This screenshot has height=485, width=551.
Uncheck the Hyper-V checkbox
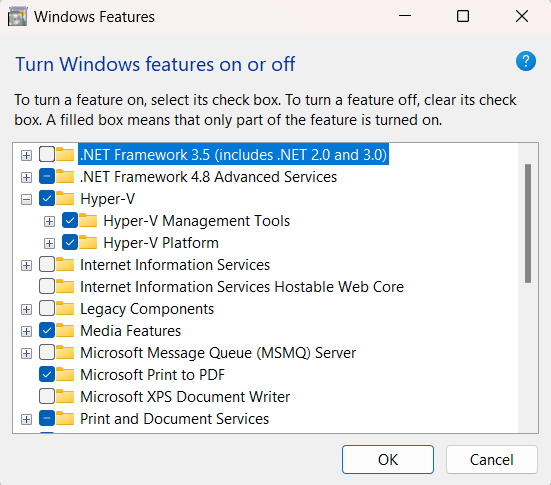point(47,198)
